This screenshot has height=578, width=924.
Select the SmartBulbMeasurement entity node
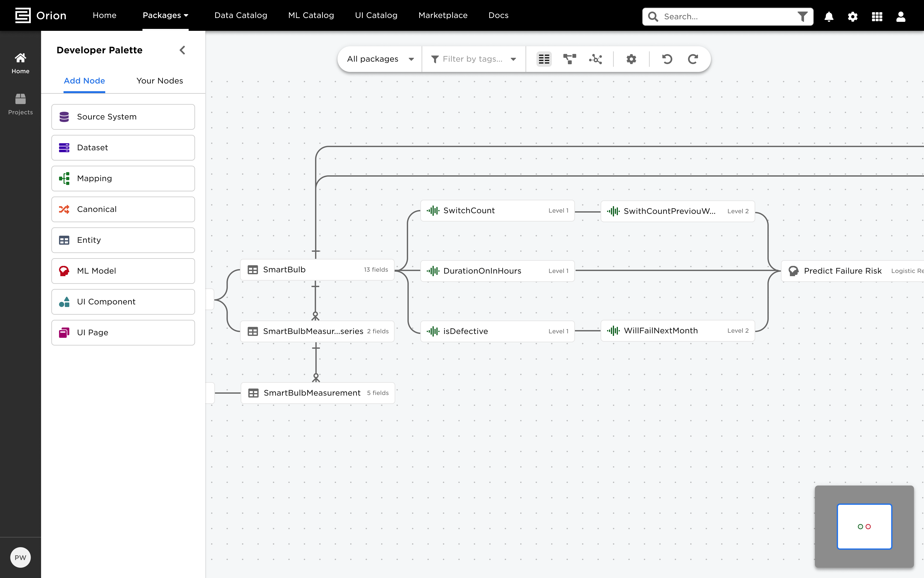pyautogui.click(x=318, y=393)
